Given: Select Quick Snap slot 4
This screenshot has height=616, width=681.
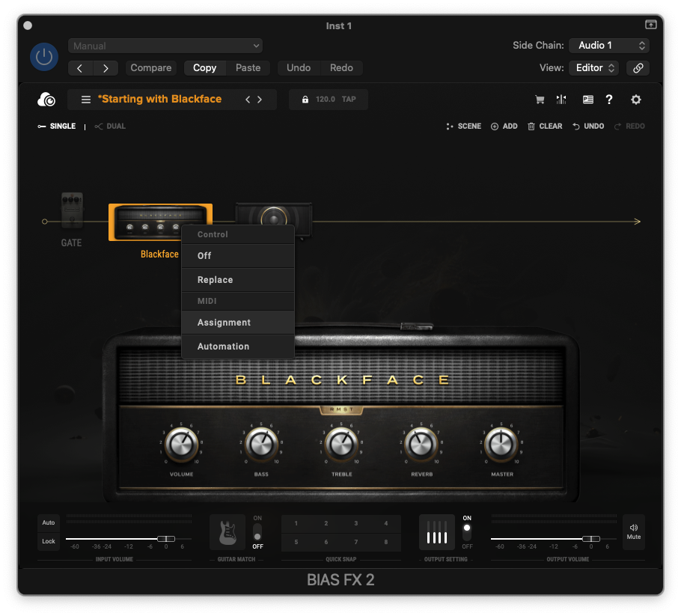Looking at the screenshot, I should click(386, 523).
